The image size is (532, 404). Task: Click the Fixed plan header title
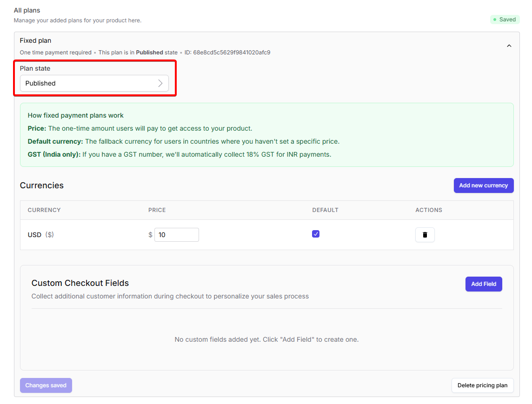(35, 40)
